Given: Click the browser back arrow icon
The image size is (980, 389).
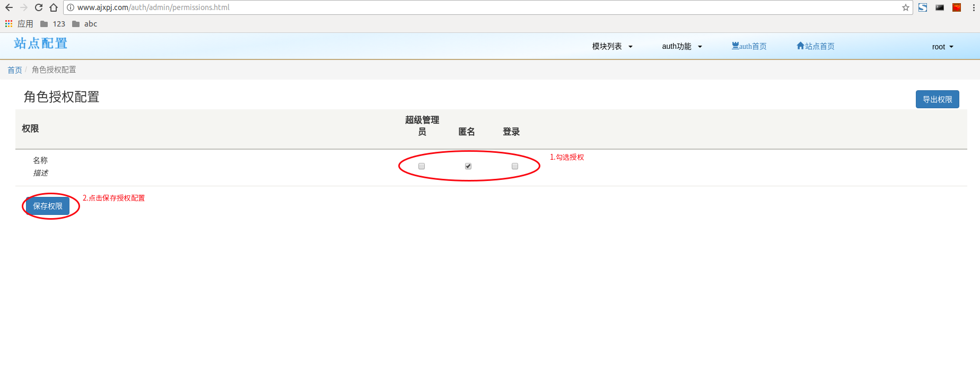Looking at the screenshot, I should point(9,7).
